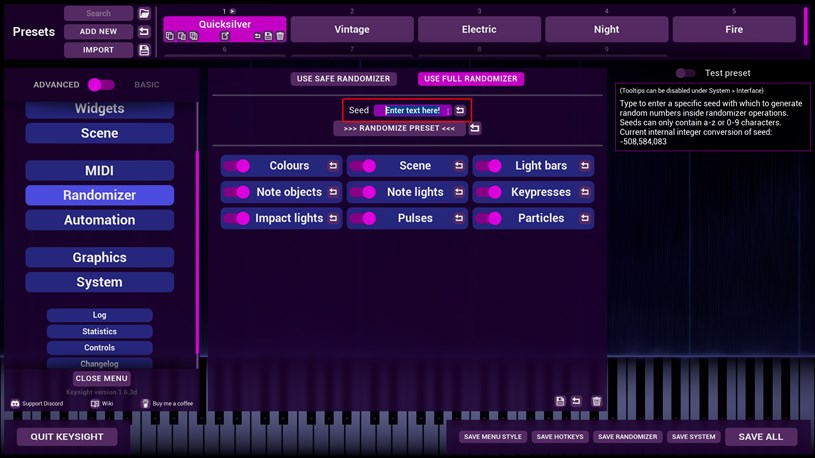Click the QUIT KEYSIGHT button
Viewport: 815px width, 458px height.
click(67, 437)
